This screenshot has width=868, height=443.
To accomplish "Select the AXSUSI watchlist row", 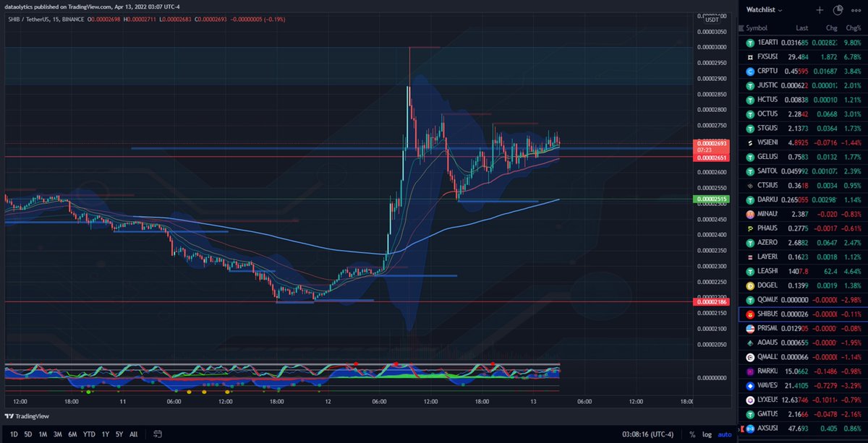I will coord(803,428).
